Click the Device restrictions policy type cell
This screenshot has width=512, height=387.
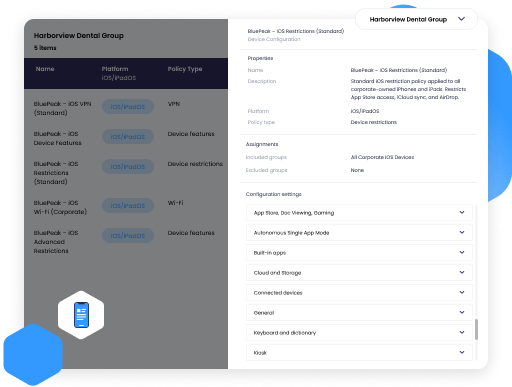(195, 164)
